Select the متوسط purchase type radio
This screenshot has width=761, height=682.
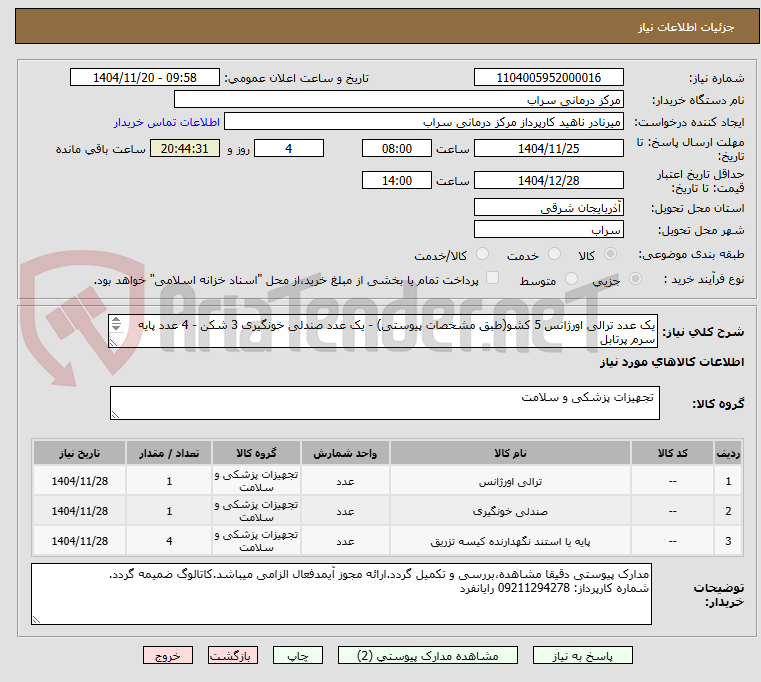coord(572,279)
